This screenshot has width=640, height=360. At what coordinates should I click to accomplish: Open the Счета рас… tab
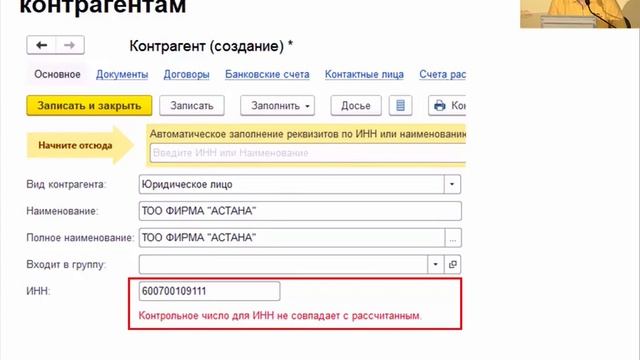pyautogui.click(x=442, y=75)
